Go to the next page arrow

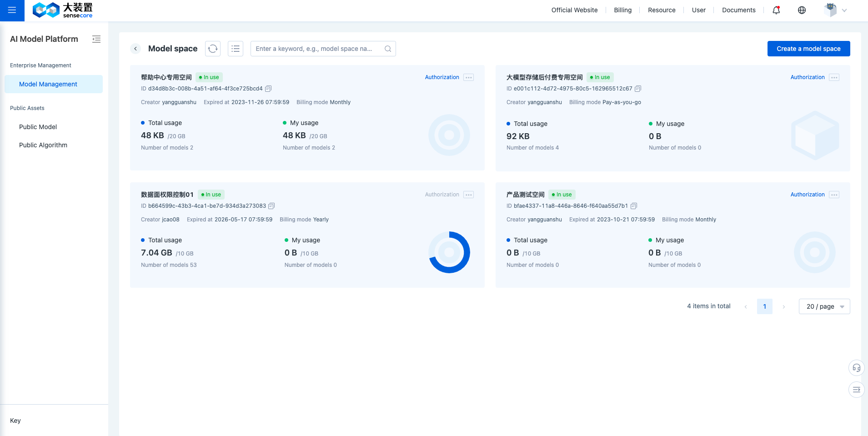pos(784,306)
